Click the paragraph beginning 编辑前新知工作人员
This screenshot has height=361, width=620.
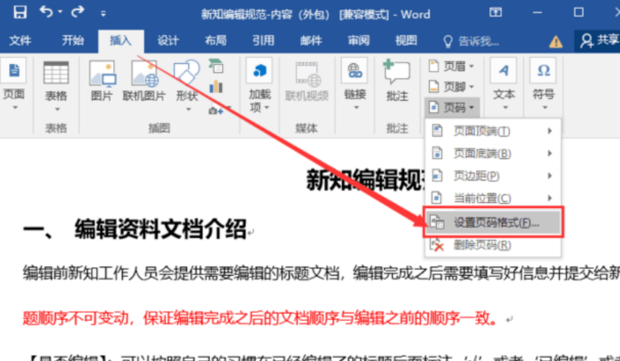(x=321, y=273)
